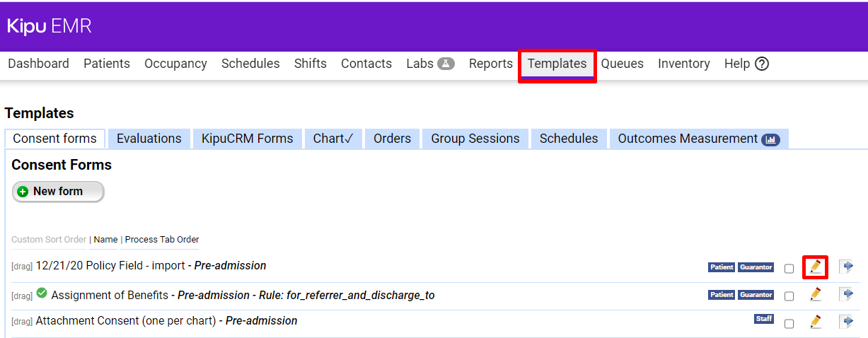Sort by Process Tab Order
This screenshot has height=338, width=868.
click(x=162, y=240)
